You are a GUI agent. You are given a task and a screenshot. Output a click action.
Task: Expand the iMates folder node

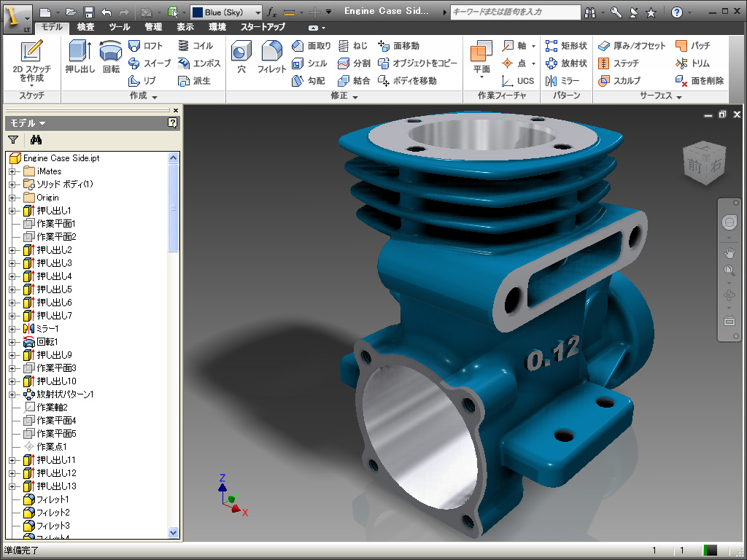12,171
